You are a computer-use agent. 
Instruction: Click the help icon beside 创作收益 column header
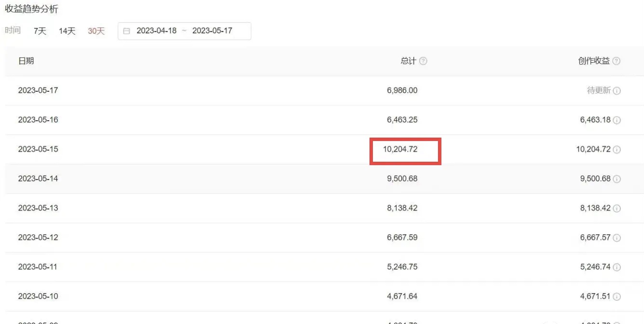coord(617,61)
